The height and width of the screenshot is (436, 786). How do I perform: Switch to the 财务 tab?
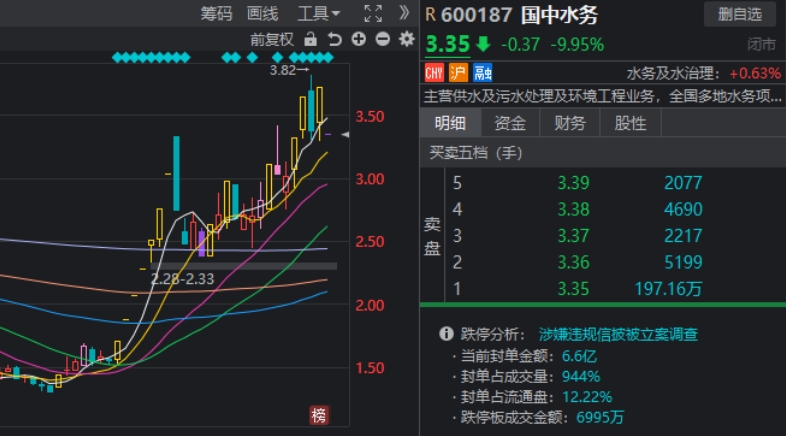pyautogui.click(x=570, y=123)
